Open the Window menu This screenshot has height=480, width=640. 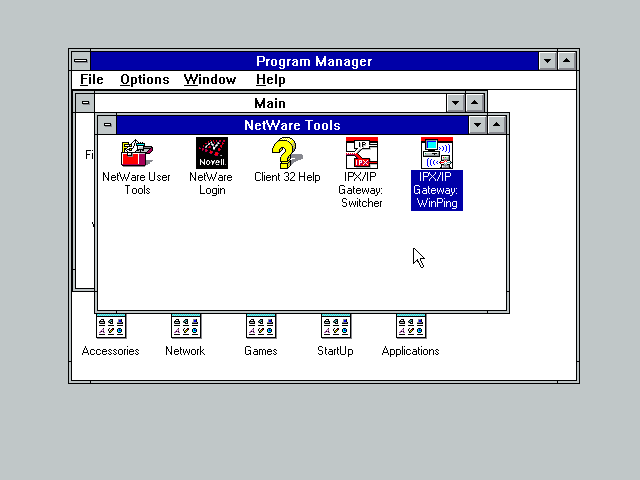point(210,80)
